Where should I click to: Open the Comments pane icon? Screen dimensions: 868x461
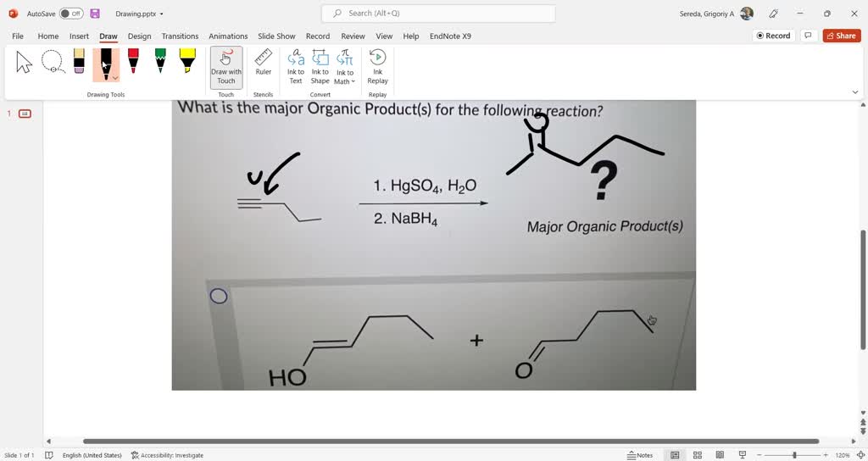point(808,36)
